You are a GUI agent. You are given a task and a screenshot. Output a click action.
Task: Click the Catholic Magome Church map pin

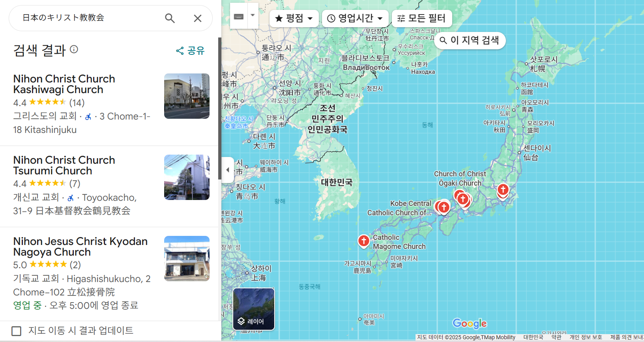click(x=364, y=241)
